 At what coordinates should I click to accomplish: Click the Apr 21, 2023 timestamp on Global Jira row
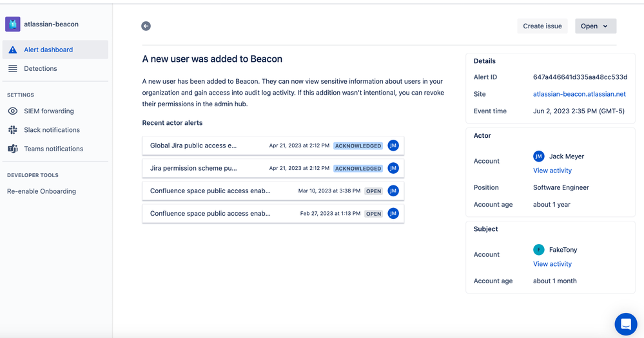299,146
